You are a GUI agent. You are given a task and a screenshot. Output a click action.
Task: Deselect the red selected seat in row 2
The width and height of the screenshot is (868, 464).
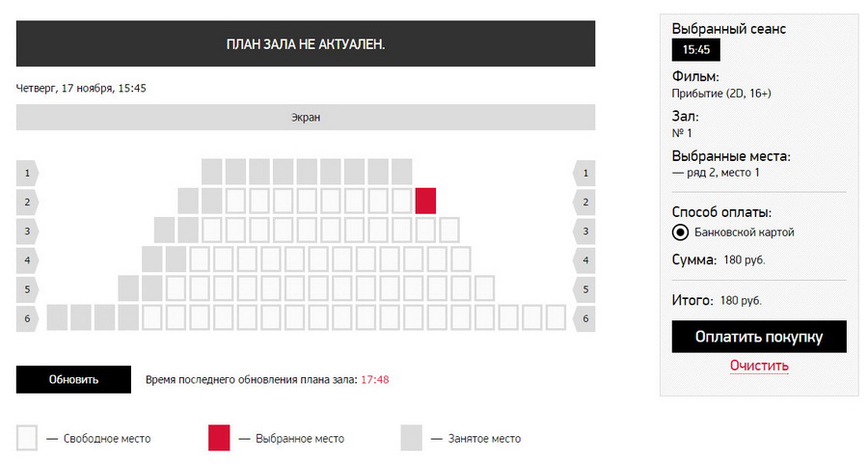pos(425,201)
